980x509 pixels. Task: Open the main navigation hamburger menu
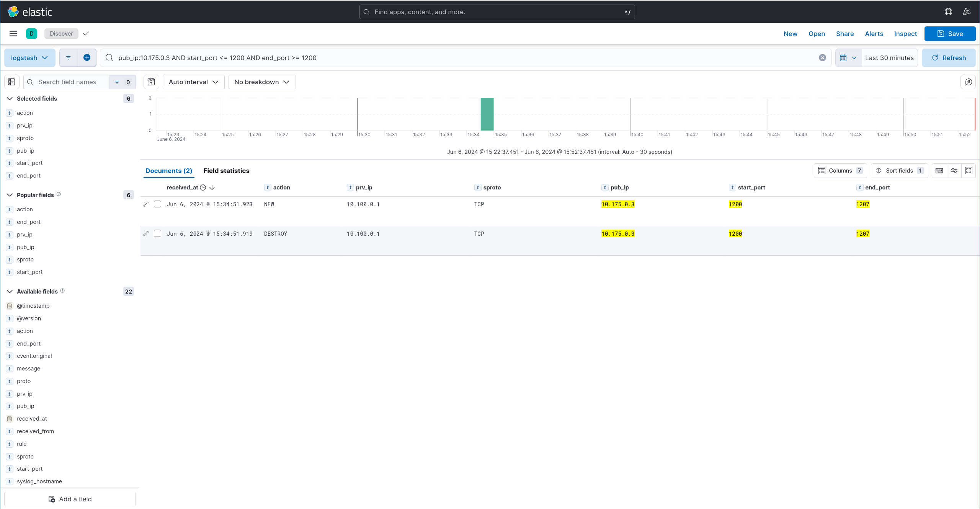tap(13, 34)
